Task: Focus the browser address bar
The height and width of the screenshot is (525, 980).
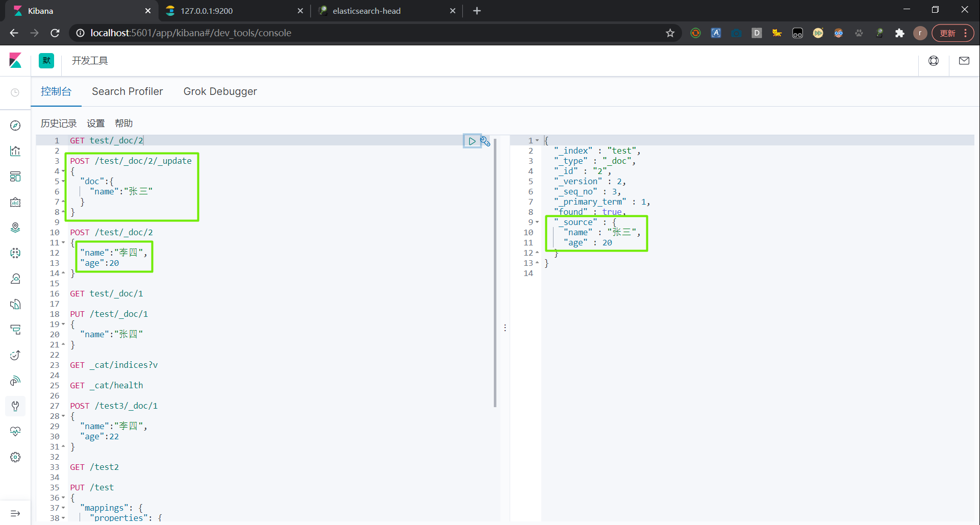Action: coord(375,33)
